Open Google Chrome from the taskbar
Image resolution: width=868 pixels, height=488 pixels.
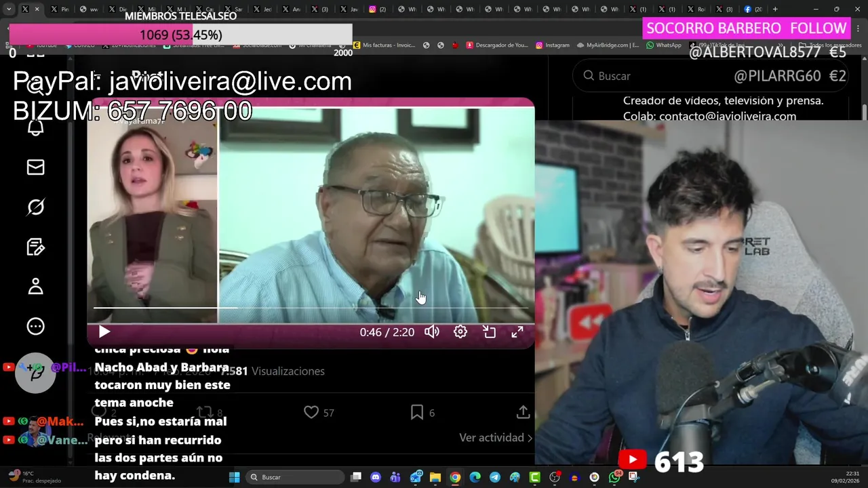(455, 477)
